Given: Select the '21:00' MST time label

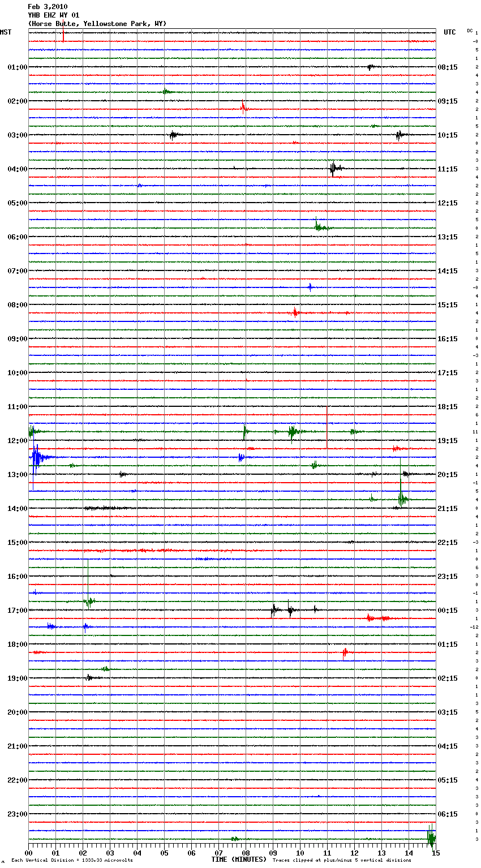Looking at the screenshot, I should coord(18,746).
